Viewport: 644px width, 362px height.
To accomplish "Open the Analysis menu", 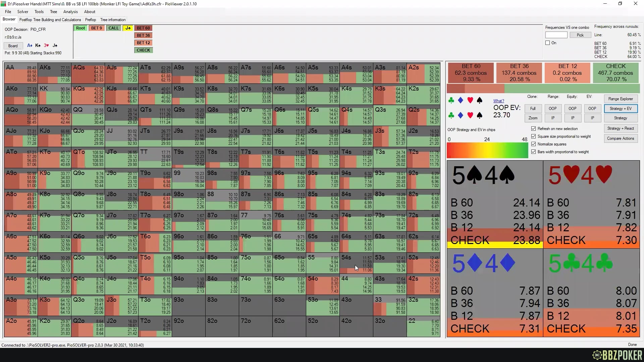I will tap(70, 12).
